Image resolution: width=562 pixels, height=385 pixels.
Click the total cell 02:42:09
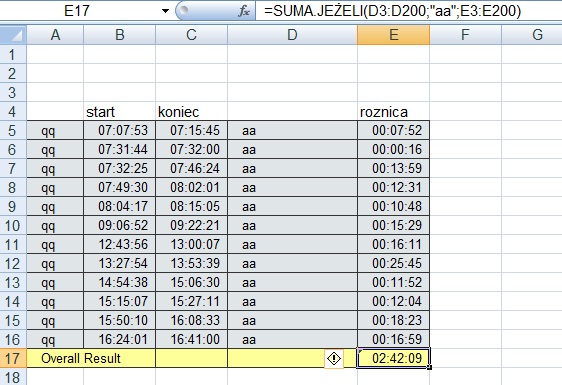coord(394,358)
